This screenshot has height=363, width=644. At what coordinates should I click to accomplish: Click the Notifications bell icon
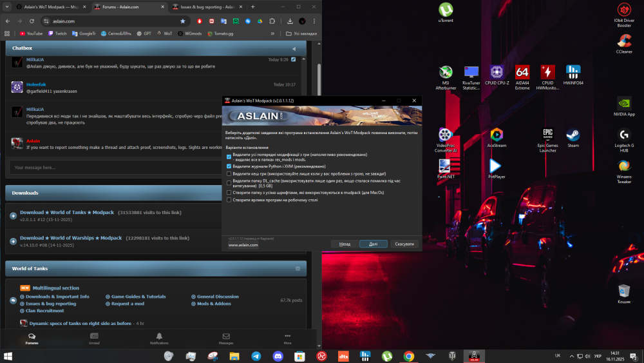[159, 338]
